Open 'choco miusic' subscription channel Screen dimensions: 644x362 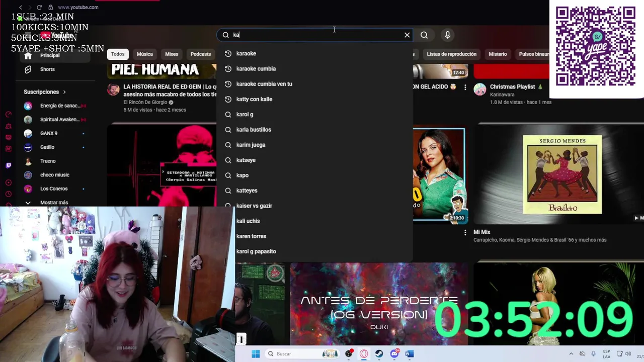pyautogui.click(x=55, y=175)
